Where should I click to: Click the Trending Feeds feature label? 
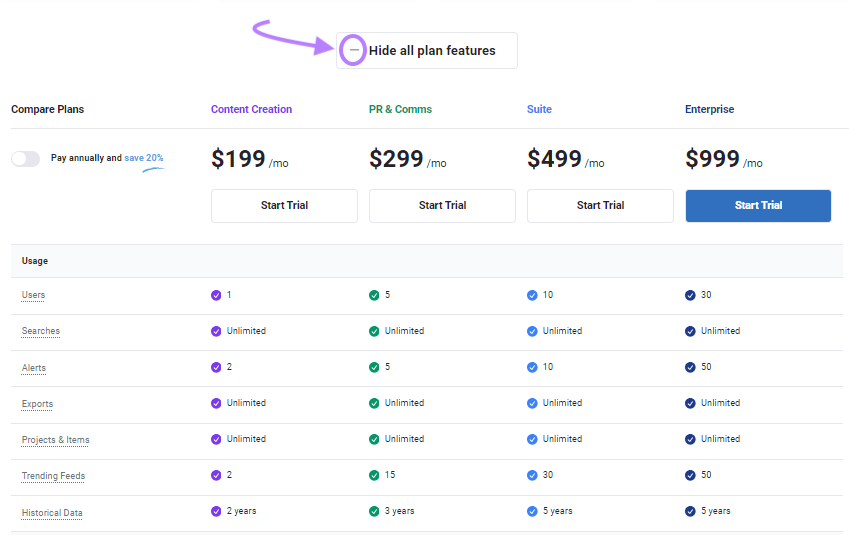click(x=53, y=476)
